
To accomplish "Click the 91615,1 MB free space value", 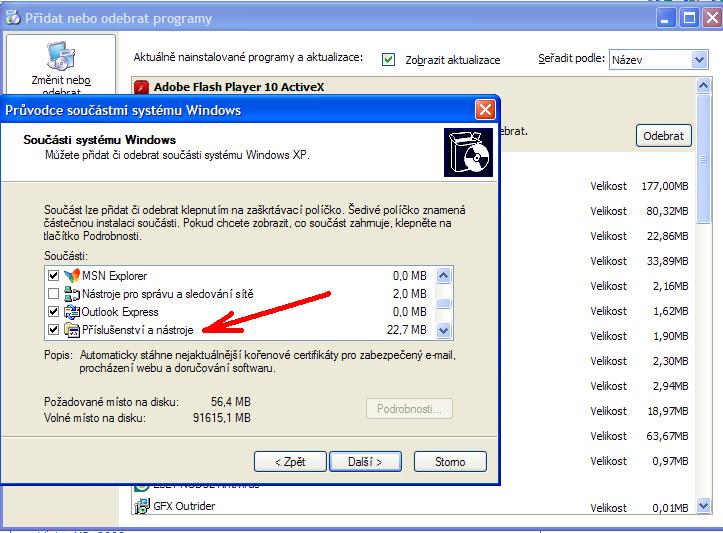I will point(222,418).
